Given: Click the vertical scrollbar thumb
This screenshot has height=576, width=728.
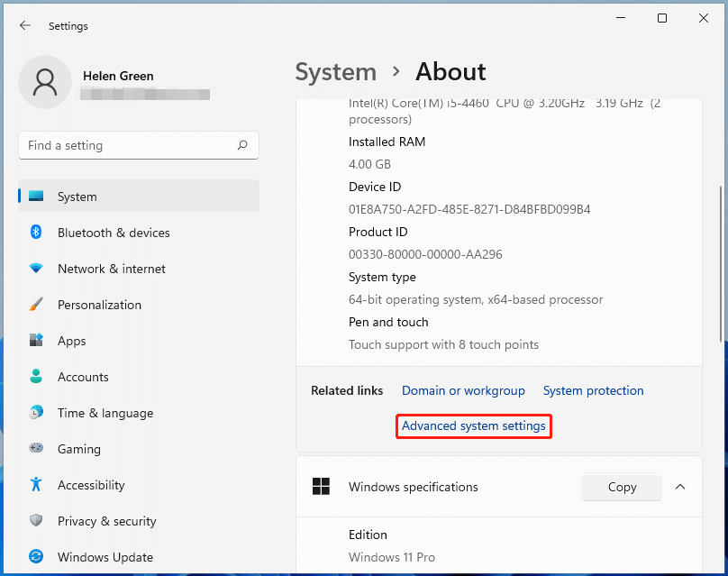Looking at the screenshot, I should [x=721, y=264].
